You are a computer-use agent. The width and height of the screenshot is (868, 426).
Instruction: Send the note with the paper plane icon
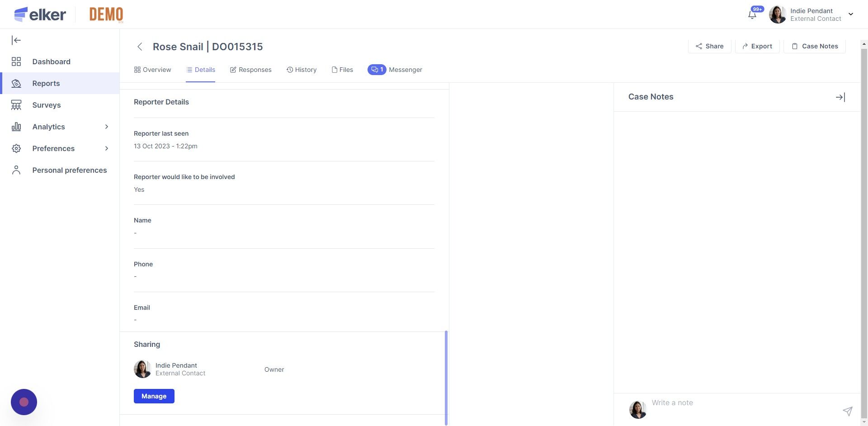pos(848,411)
